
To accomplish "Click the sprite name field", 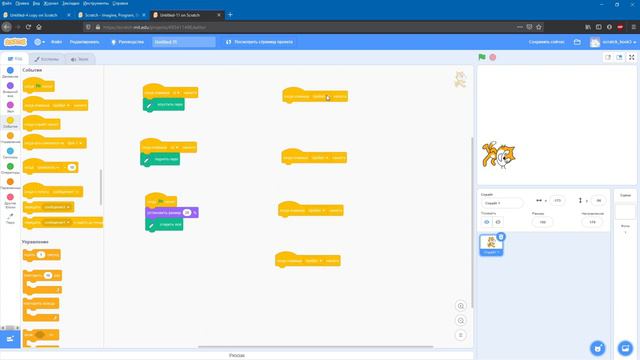I will point(502,203).
